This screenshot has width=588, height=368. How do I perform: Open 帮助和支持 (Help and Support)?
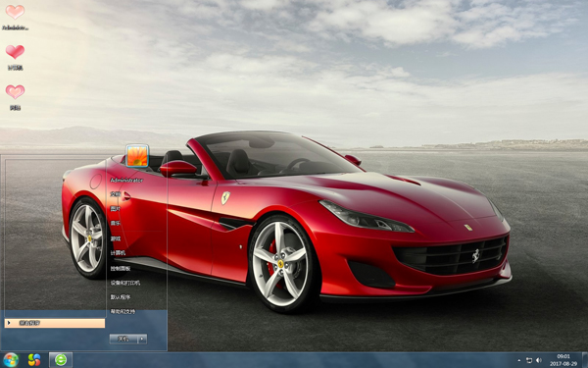(122, 312)
